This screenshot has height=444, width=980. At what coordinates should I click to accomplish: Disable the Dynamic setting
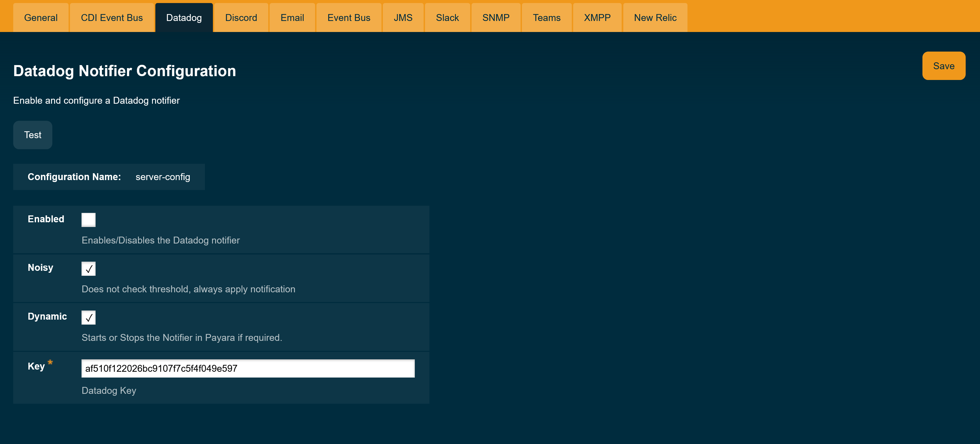coord(88,317)
